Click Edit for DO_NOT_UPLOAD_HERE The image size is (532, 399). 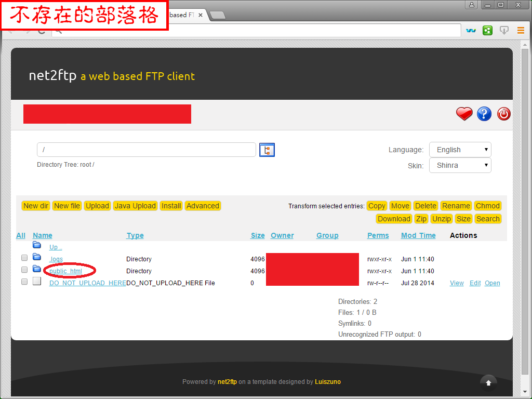point(475,283)
